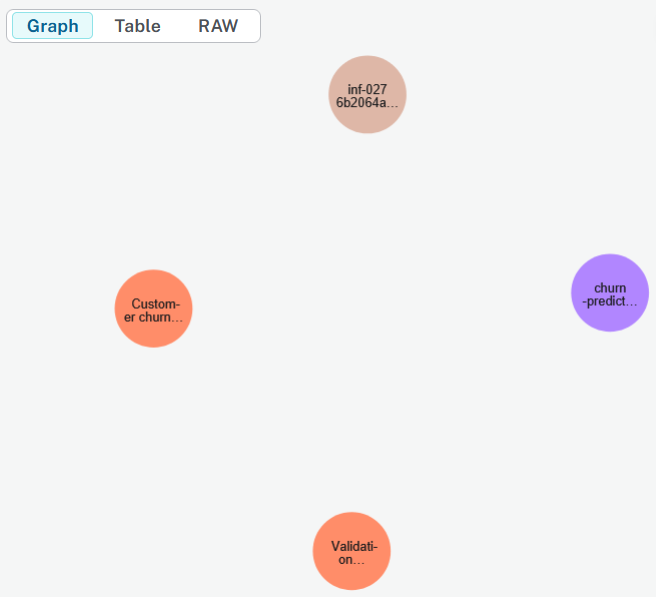656x597 pixels.
Task: Inspect the churn-predict graph node
Action: click(x=609, y=293)
